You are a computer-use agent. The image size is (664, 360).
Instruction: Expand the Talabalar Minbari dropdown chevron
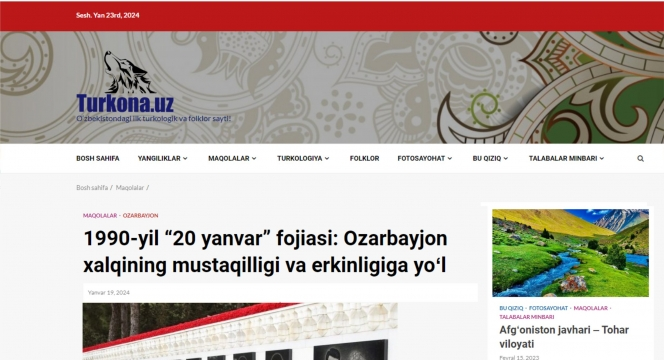click(x=602, y=158)
